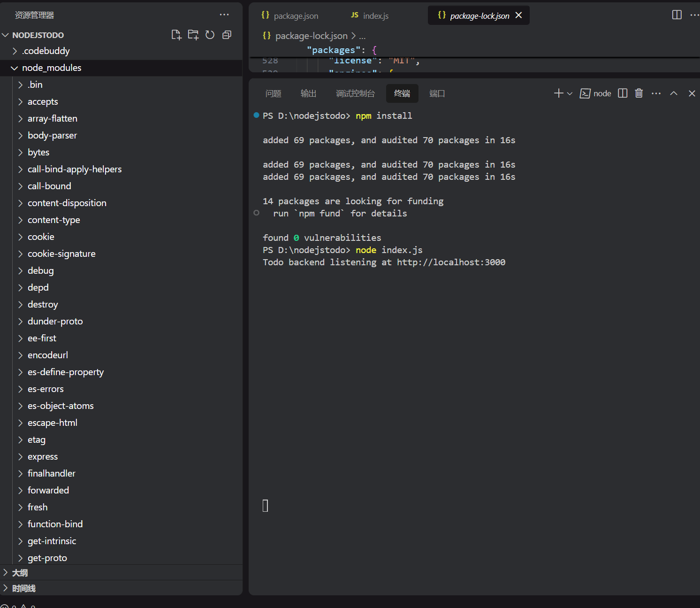Click the New Folder icon in explorer
Screen dimensions: 700x608
193,35
